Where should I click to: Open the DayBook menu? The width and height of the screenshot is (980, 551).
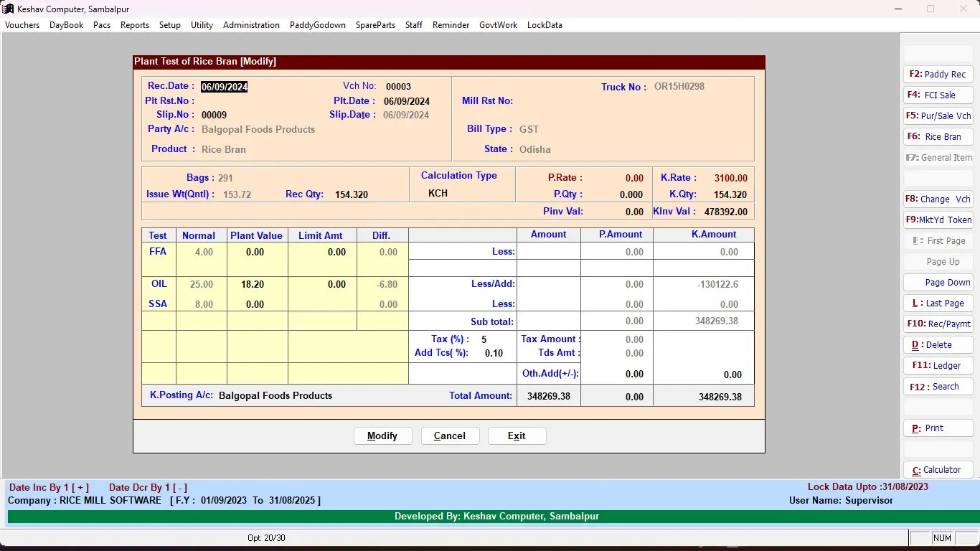(x=67, y=25)
